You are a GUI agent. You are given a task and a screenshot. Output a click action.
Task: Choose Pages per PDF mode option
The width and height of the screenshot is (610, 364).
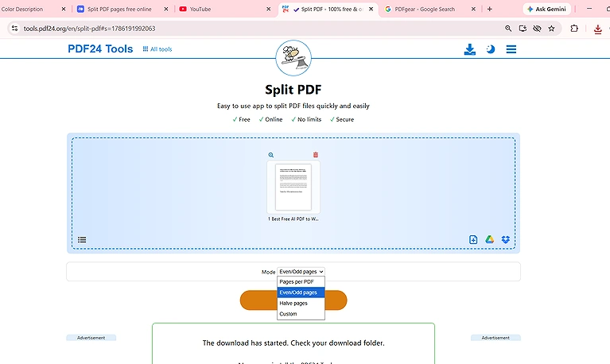coord(301,281)
